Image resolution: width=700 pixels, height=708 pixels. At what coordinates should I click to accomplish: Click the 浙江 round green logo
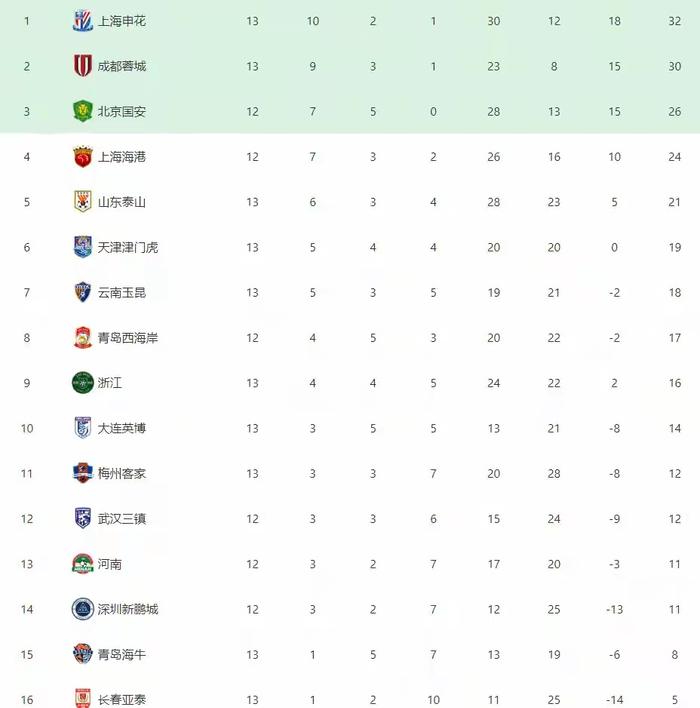83,383
